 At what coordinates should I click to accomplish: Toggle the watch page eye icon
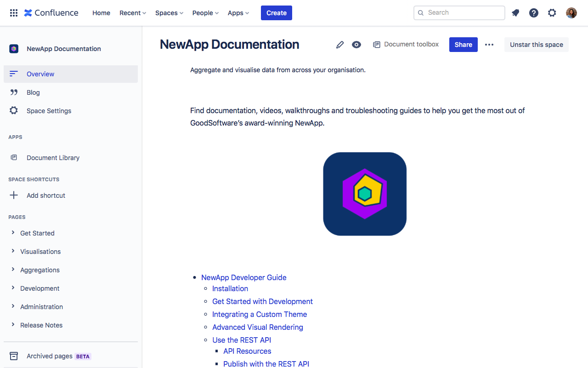(x=356, y=45)
